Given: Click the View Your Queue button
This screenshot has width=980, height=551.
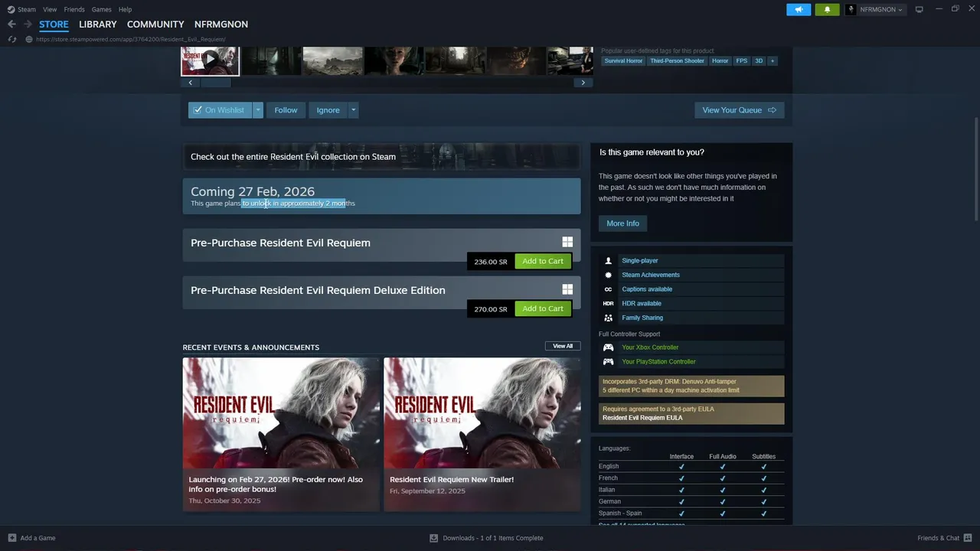Looking at the screenshot, I should pos(739,110).
